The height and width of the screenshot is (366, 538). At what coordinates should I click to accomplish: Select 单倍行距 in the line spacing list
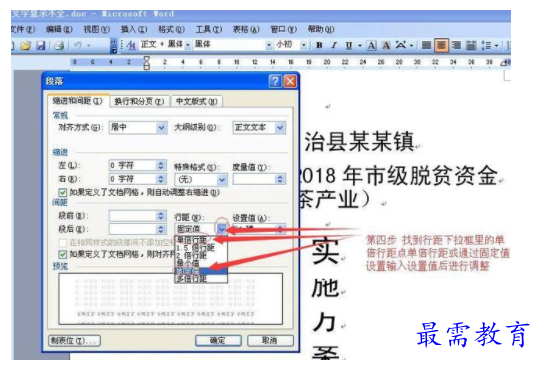coord(201,240)
